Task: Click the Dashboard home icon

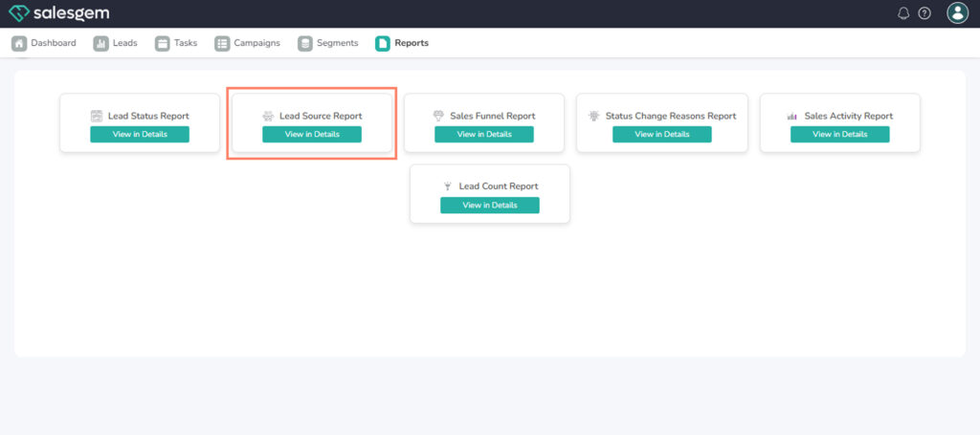Action: click(19, 43)
